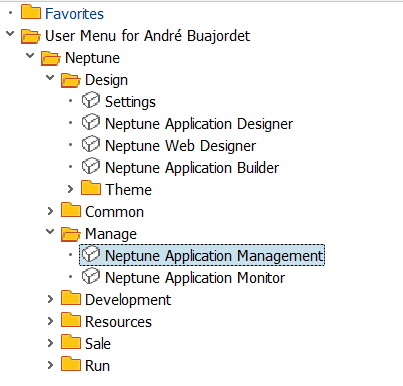Expand the Resources folder chevron

point(50,321)
